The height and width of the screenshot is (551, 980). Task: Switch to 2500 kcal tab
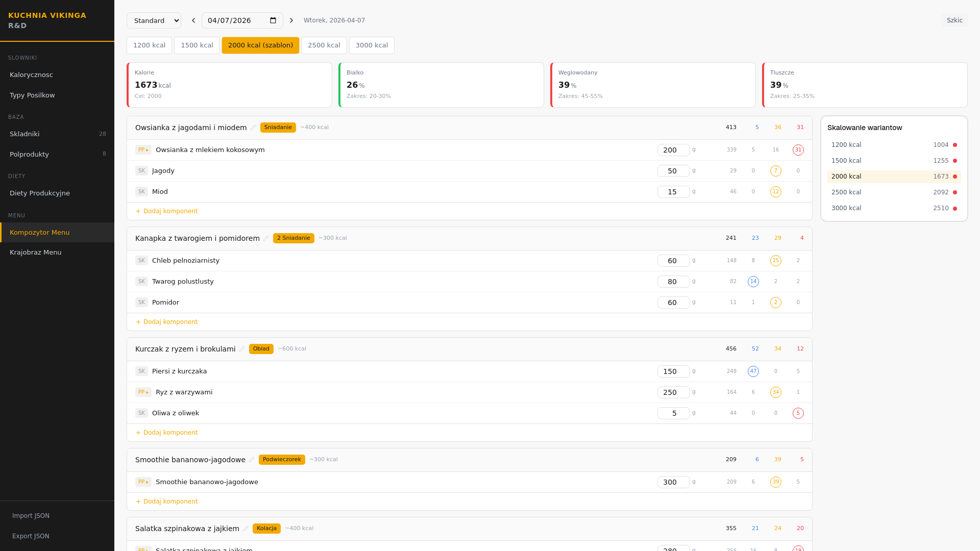pyautogui.click(x=324, y=45)
